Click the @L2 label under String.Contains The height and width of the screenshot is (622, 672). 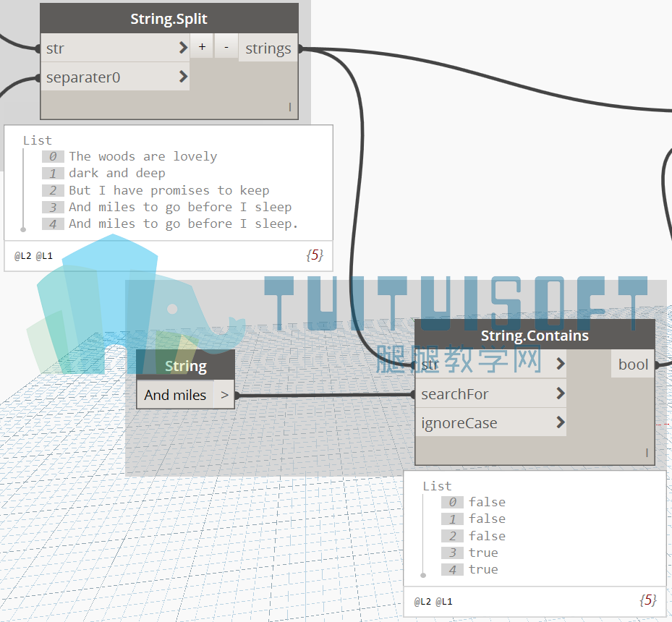[x=422, y=602]
